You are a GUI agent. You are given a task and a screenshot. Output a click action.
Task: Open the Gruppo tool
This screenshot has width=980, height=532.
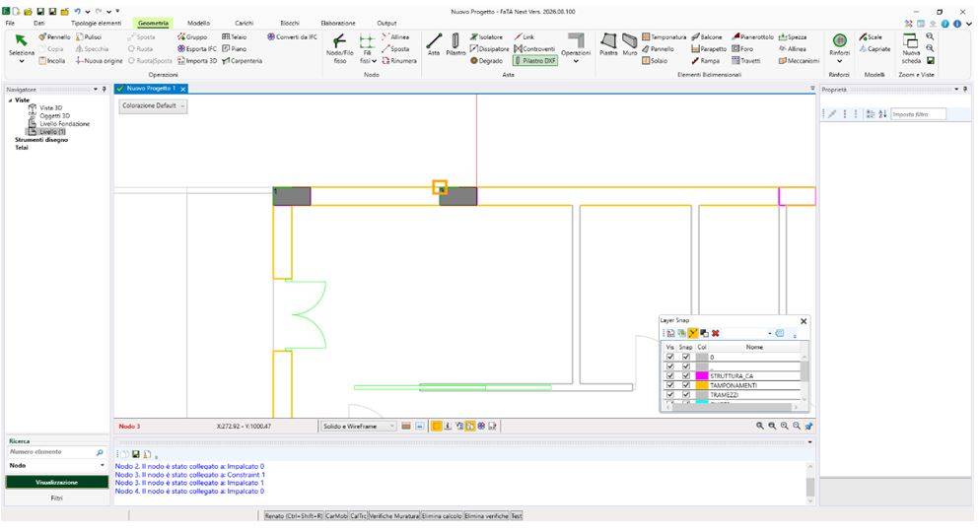click(x=192, y=37)
